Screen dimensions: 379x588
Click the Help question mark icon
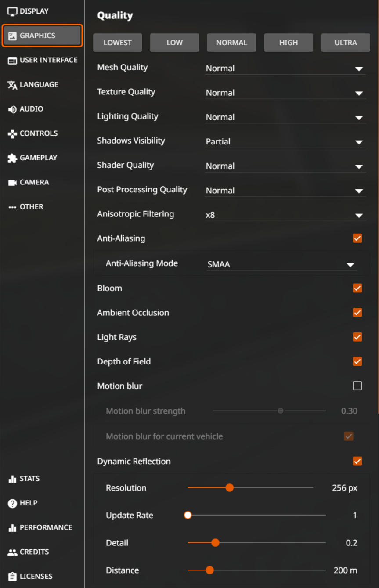(x=12, y=504)
